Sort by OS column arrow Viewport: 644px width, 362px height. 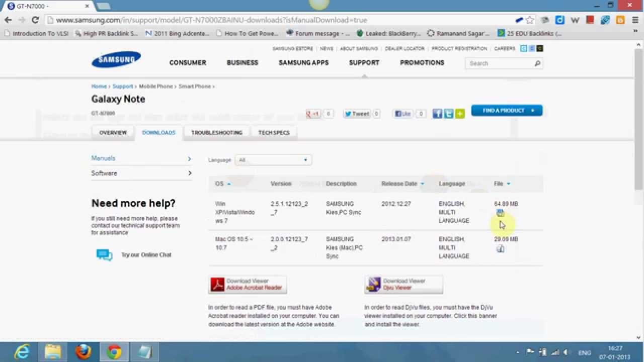click(228, 184)
